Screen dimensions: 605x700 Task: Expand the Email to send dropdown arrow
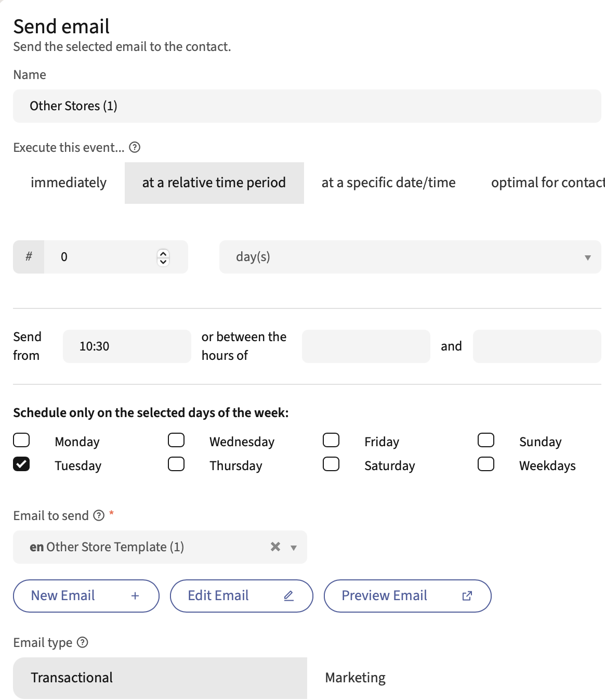[294, 548]
